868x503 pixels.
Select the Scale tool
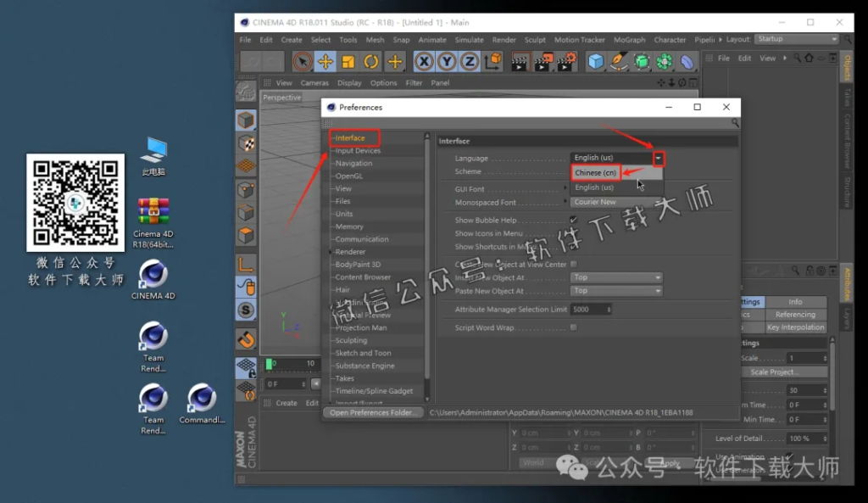347,61
